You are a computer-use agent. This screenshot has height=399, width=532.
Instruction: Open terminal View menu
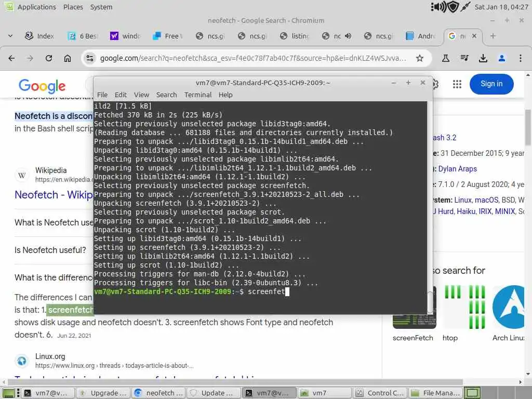click(141, 95)
